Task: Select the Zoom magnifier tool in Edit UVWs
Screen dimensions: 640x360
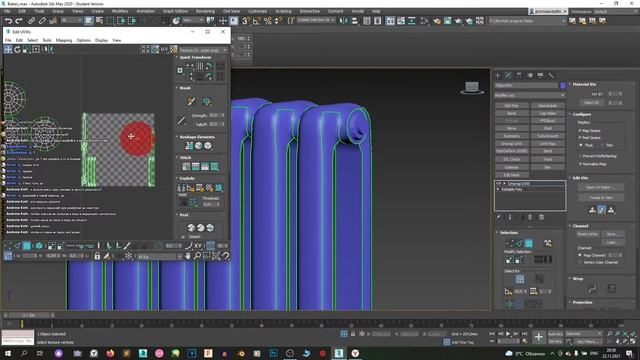Action: pyautogui.click(x=197, y=256)
